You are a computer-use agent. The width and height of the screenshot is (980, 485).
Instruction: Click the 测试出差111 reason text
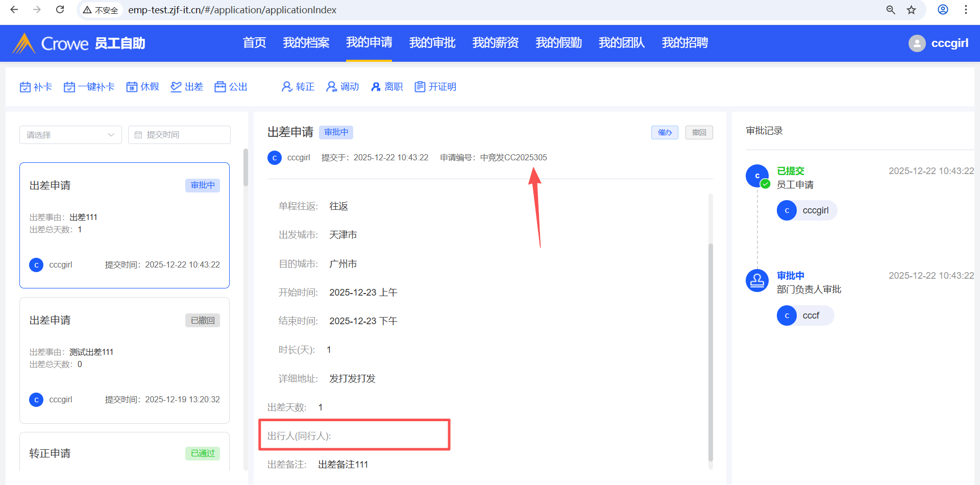(91, 352)
